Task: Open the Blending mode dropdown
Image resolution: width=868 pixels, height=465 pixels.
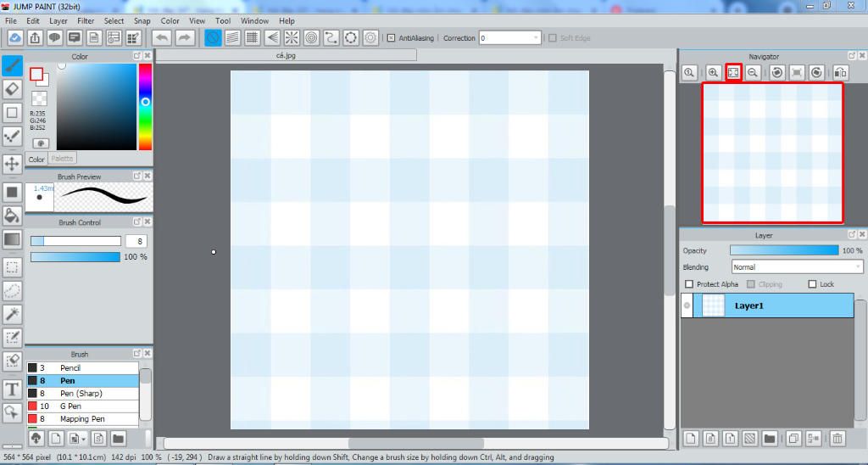Action: pos(797,266)
